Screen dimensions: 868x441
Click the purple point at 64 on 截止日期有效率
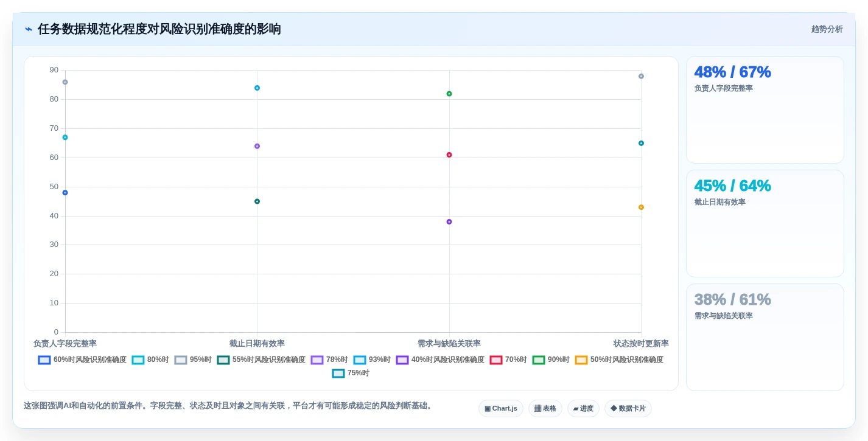257,146
